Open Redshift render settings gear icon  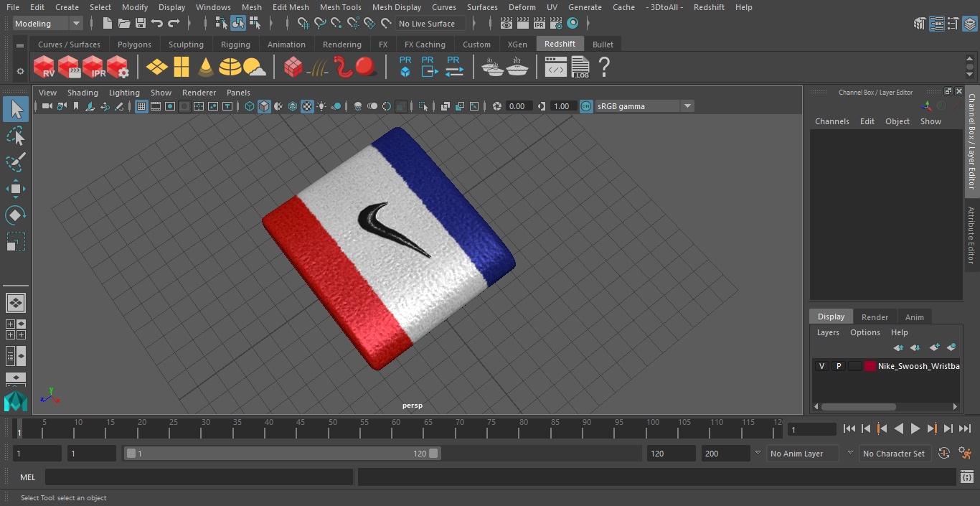[x=118, y=67]
